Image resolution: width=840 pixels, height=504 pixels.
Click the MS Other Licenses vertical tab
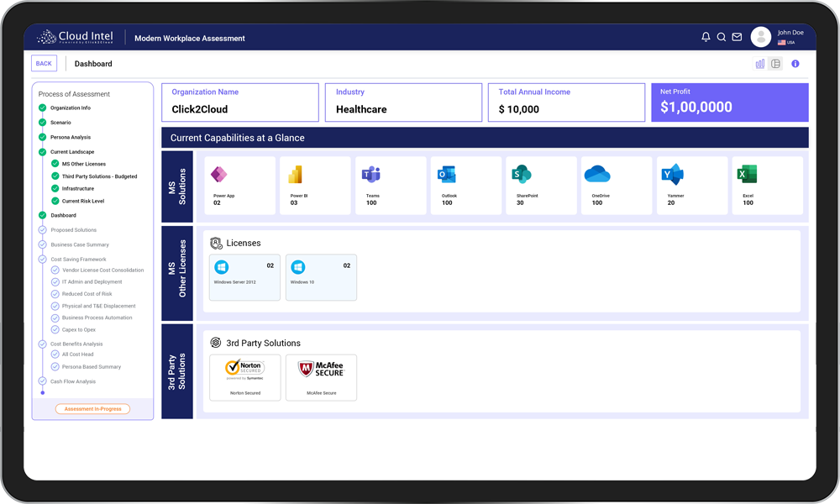(176, 273)
